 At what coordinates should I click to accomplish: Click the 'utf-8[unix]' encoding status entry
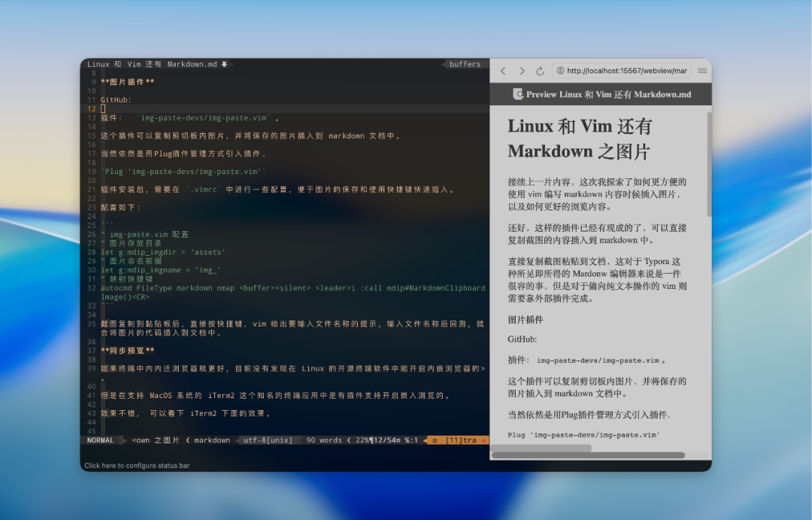(x=268, y=440)
